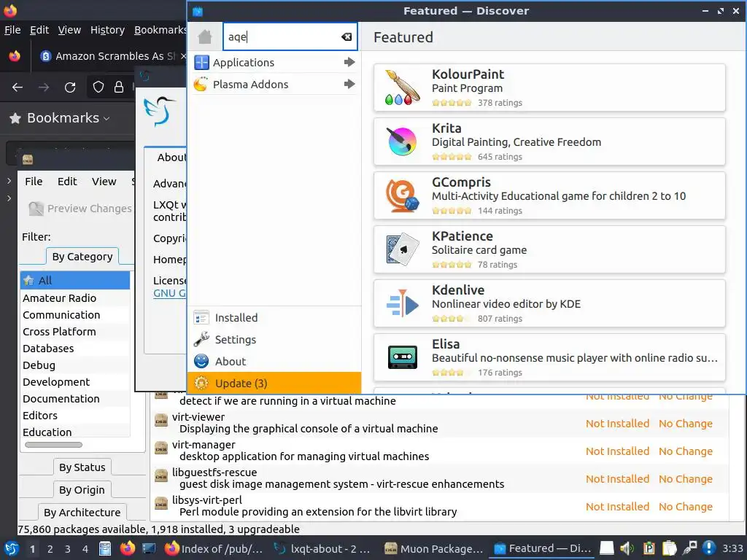Open the Bookmarks dropdown chevron
This screenshot has height=560, width=747.
click(107, 119)
